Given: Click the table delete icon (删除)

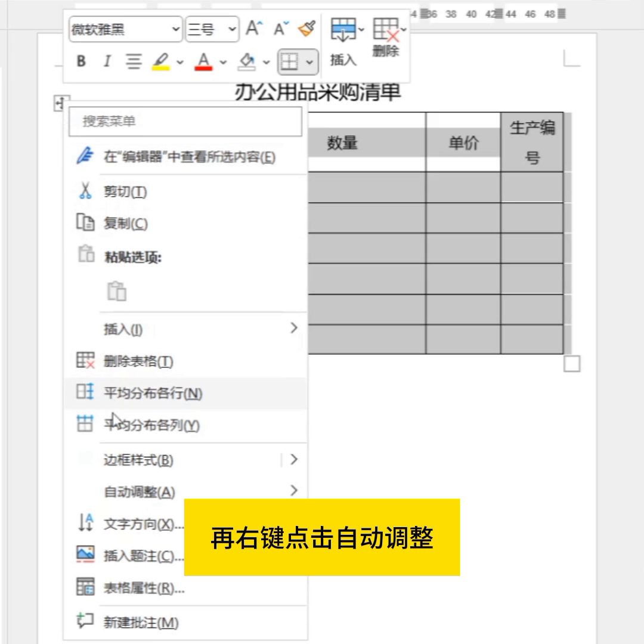Looking at the screenshot, I should tap(386, 30).
